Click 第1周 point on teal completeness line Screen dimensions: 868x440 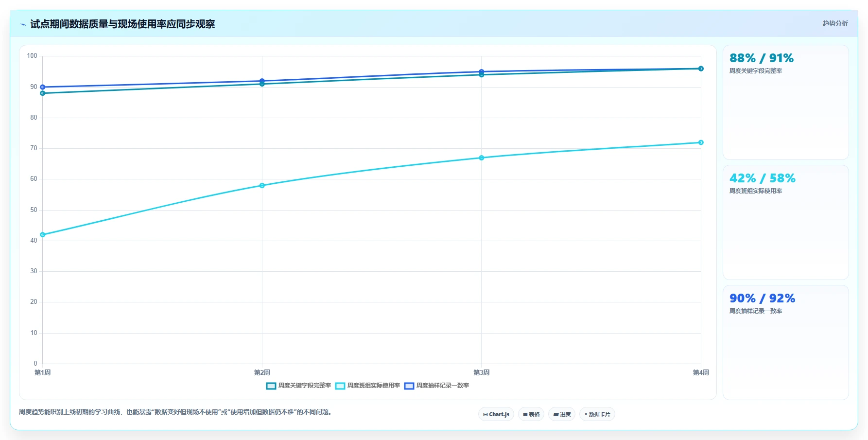(43, 93)
